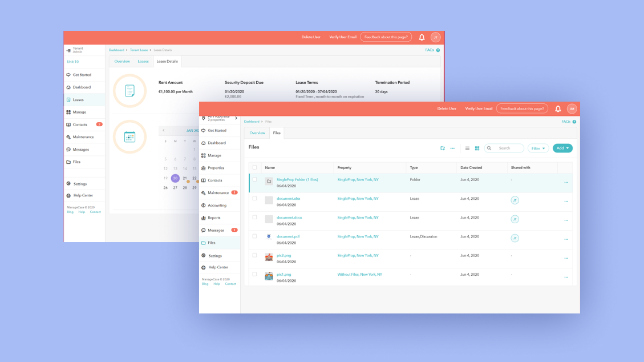Click inside the Search field
Viewport: 644px width, 362px height.
click(x=504, y=148)
